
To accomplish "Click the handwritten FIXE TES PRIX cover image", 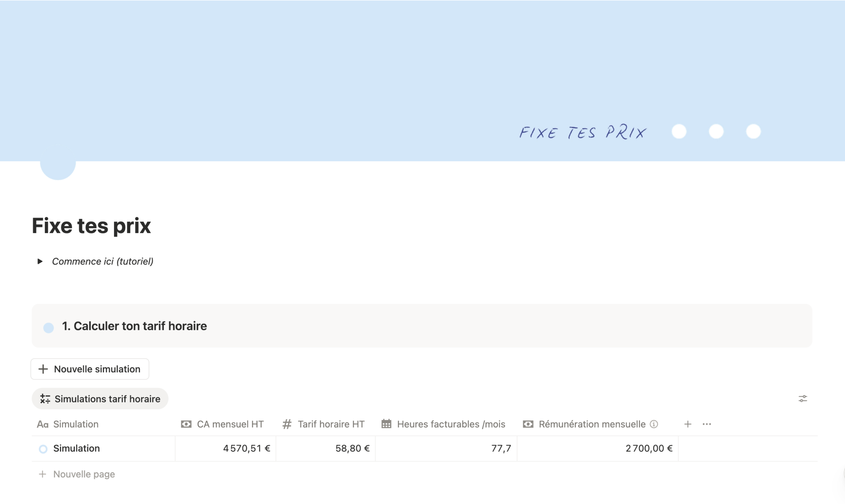I will coord(583,132).
